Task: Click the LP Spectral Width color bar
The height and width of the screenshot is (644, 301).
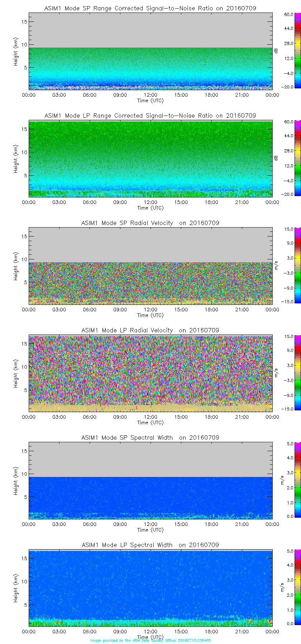Action: click(x=287, y=587)
